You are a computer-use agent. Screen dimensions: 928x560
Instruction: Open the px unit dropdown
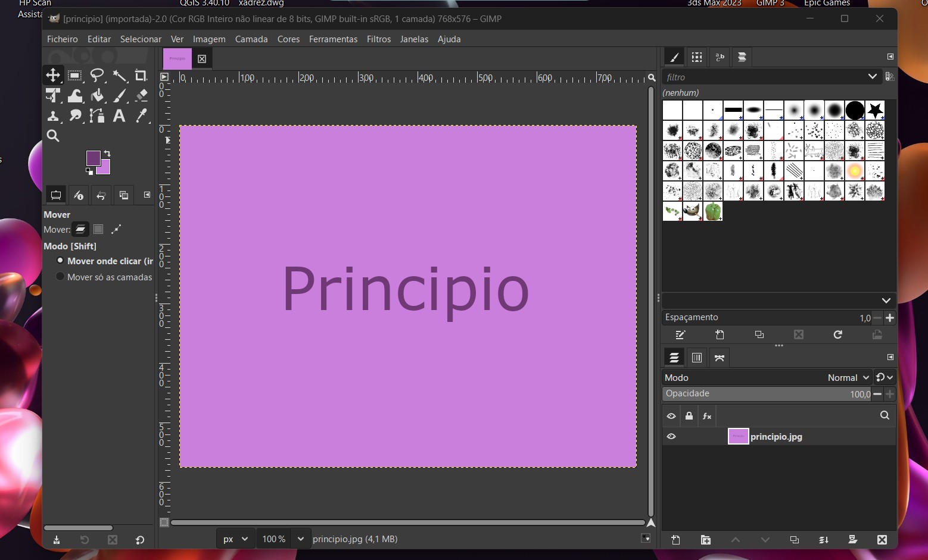click(x=236, y=539)
